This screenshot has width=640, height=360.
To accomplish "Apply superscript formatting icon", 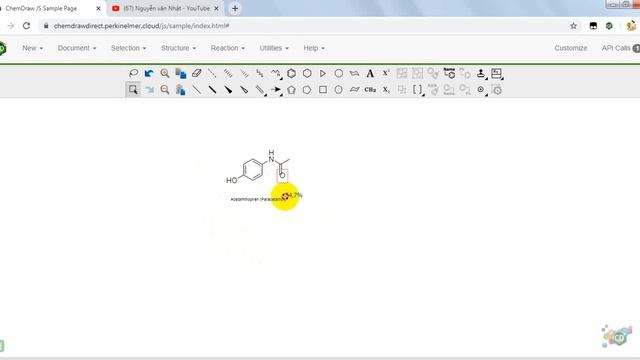I will click(386, 73).
